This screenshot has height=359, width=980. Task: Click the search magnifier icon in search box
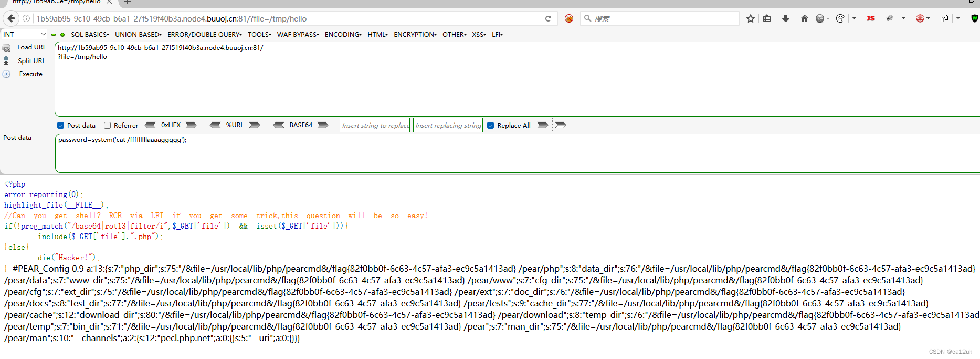pos(588,18)
